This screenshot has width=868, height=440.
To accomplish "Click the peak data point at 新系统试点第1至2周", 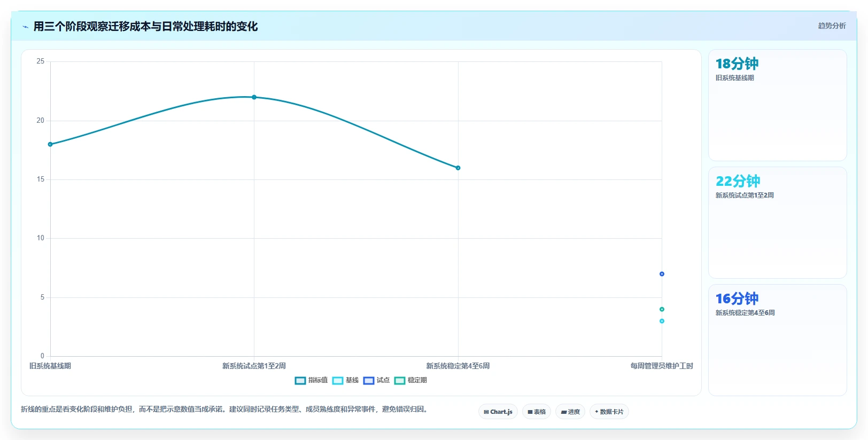I will click(254, 97).
